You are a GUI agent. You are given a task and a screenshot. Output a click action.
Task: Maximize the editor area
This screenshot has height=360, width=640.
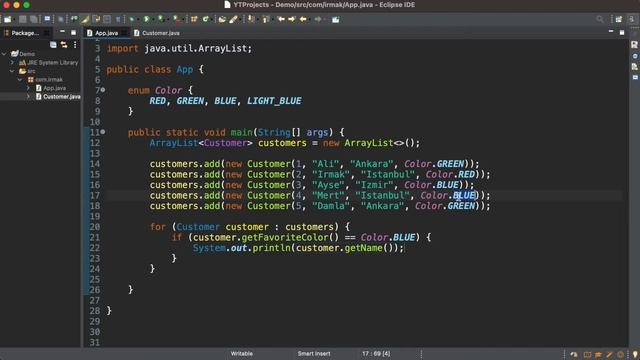pyautogui.click(x=622, y=32)
